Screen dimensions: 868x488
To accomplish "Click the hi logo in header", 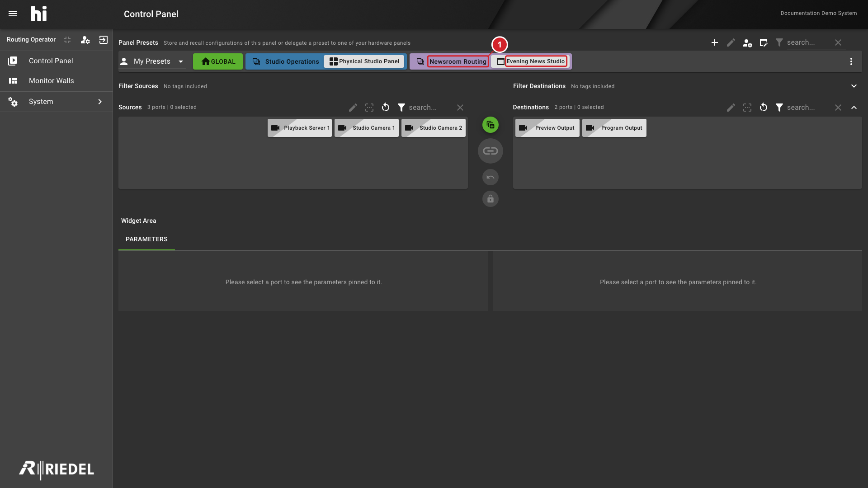I will [x=39, y=14].
